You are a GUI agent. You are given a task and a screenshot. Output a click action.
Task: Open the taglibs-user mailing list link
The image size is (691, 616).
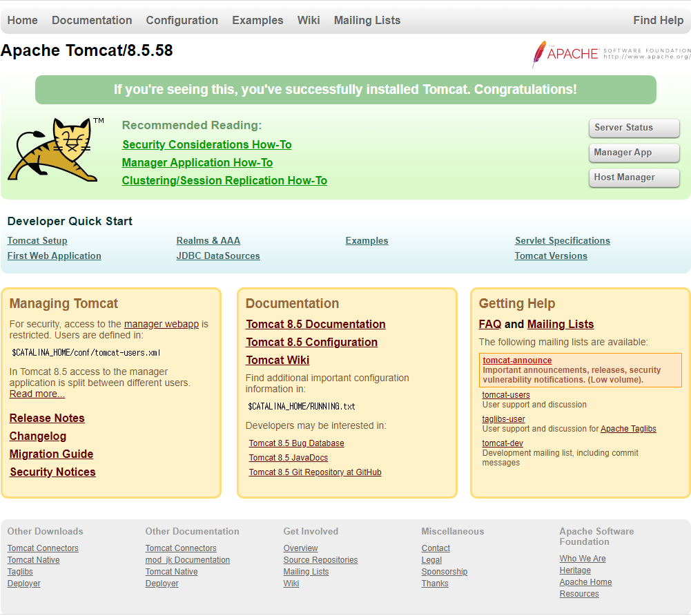coord(503,419)
